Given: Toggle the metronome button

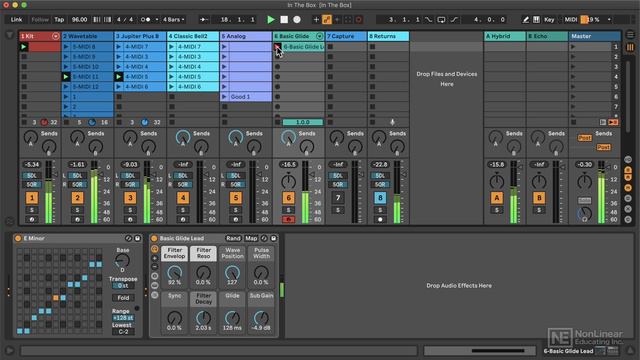Looking at the screenshot, I should [x=146, y=19].
